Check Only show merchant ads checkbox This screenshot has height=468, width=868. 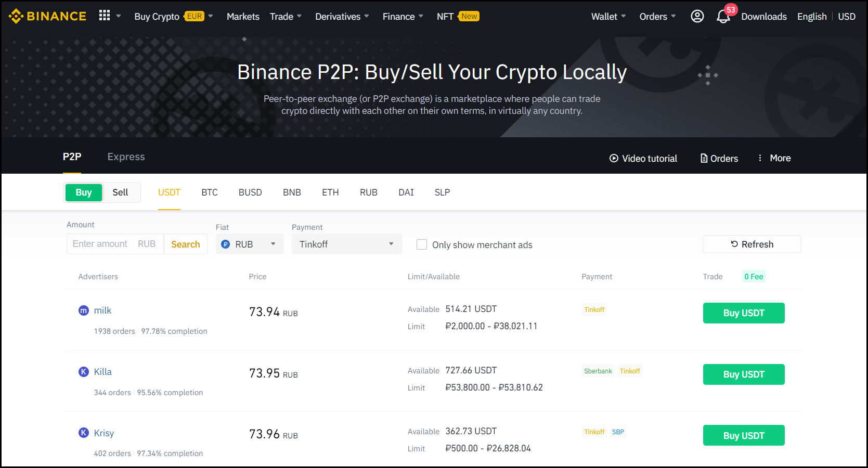(422, 244)
